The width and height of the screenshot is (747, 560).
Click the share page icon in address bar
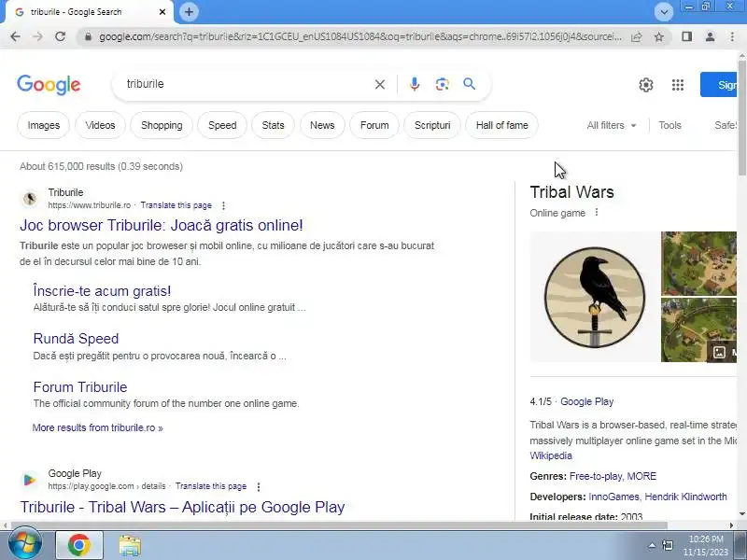637,36
